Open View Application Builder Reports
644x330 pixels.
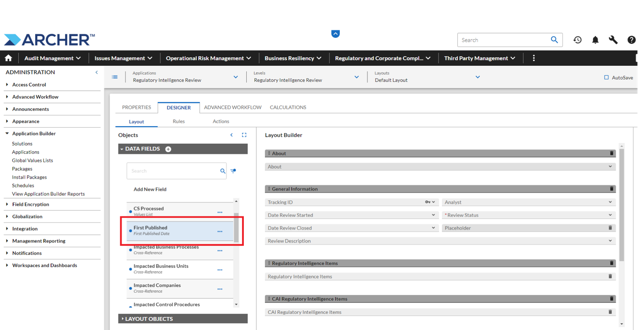coord(48,194)
